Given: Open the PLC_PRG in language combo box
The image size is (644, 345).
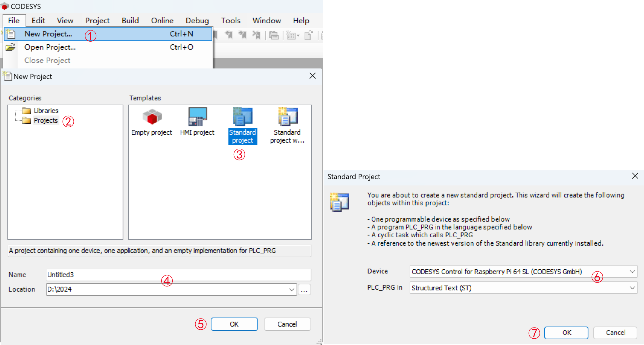Looking at the screenshot, I should [524, 288].
